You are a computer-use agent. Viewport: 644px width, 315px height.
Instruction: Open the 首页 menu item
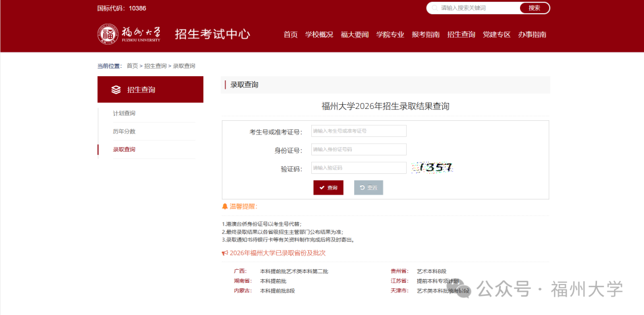[x=290, y=35]
